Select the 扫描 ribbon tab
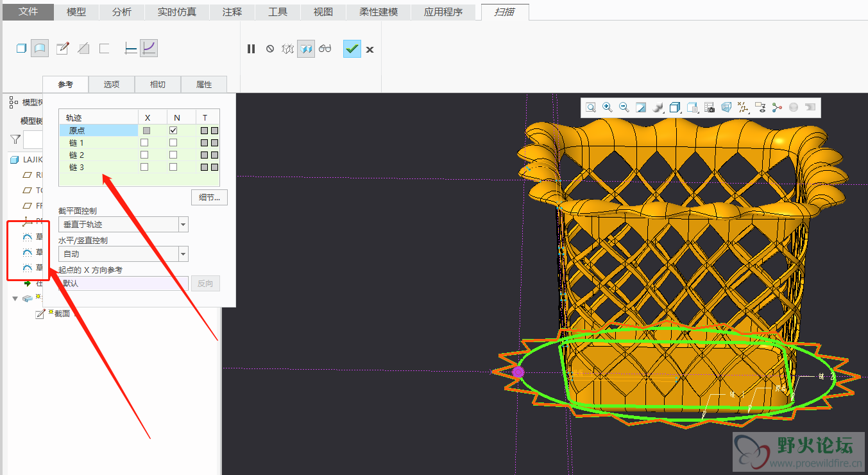 (505, 12)
